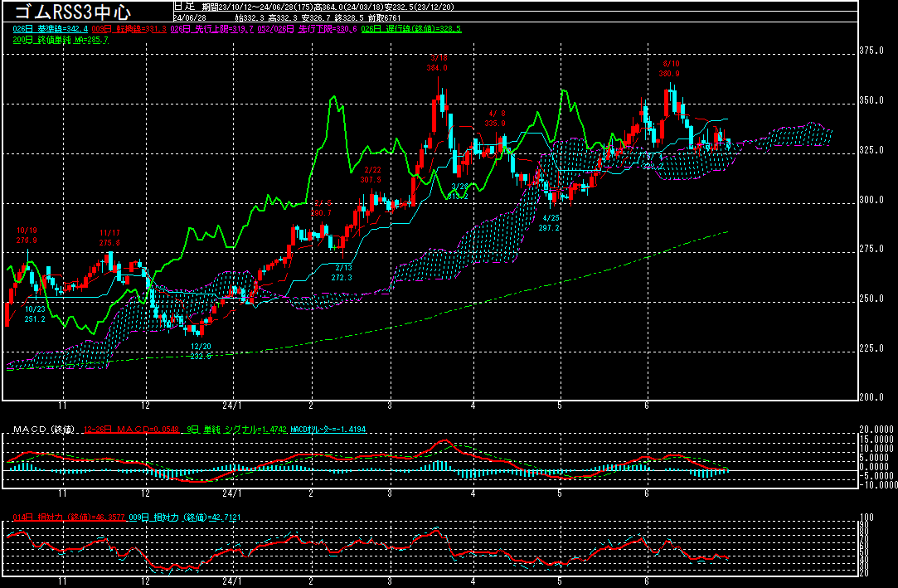Select the 11/17 high annotation 275.6
Screen dimensions: 898x588
(x=109, y=237)
